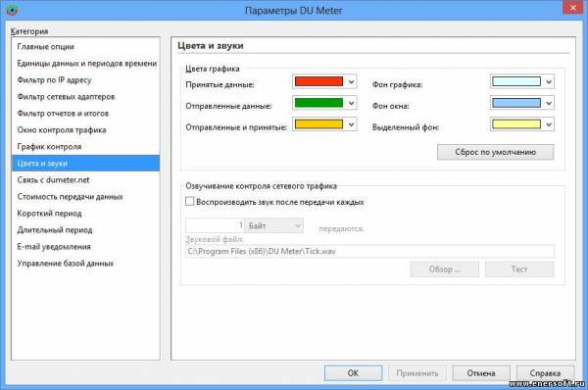Expand Фон графика color dropdown arrow
The width and height of the screenshot is (588, 390).
coord(549,81)
